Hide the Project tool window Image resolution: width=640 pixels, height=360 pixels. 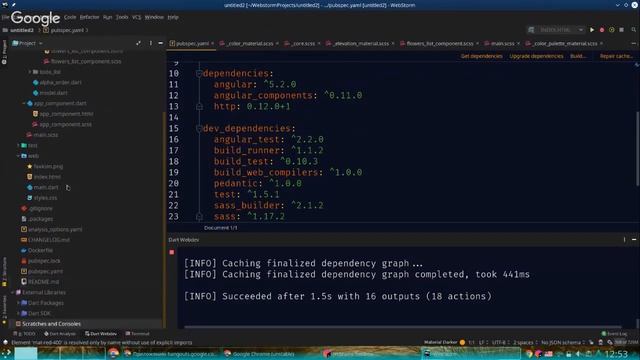point(160,43)
